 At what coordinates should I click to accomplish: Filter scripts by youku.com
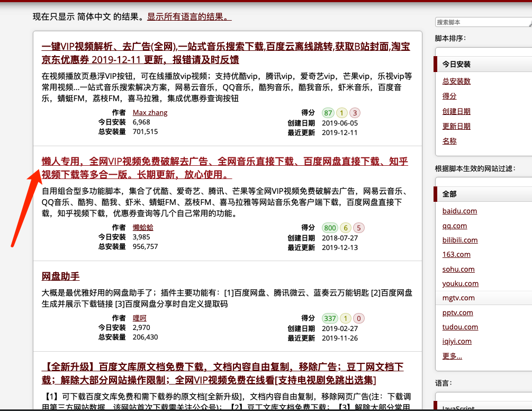pyautogui.click(x=461, y=284)
